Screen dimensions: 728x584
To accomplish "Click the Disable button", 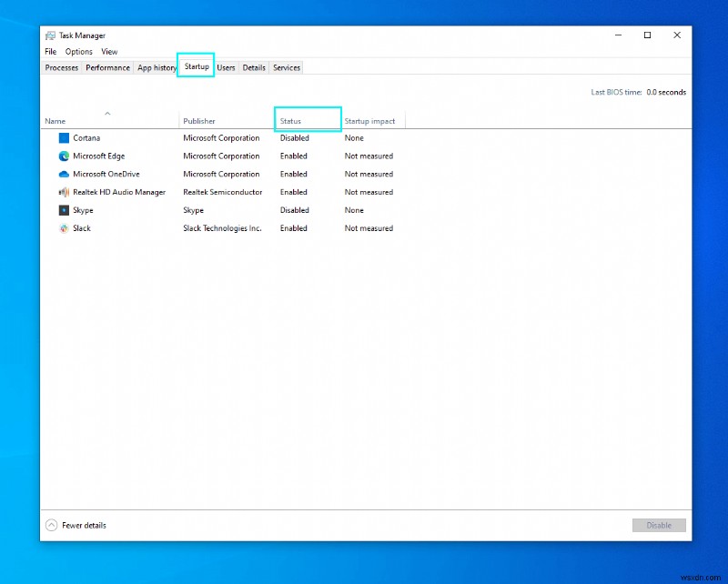I will click(x=658, y=525).
